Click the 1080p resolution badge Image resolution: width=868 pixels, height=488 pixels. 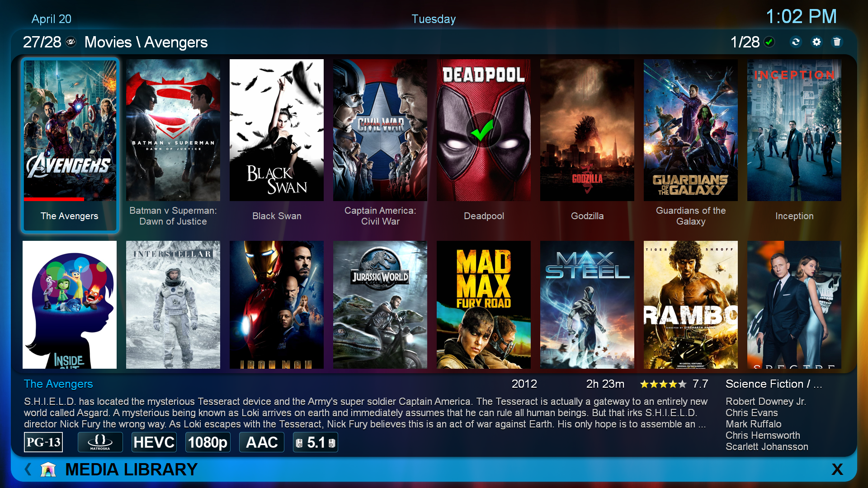[208, 442]
